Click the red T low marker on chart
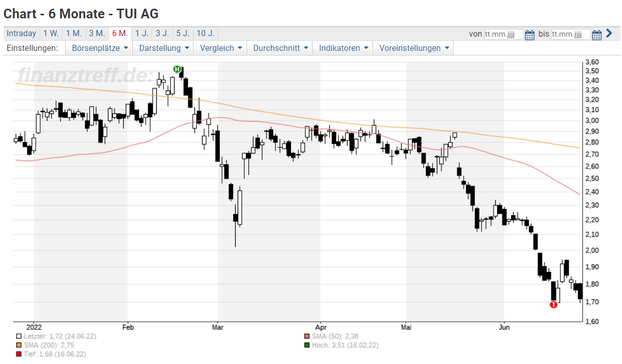 [x=554, y=304]
